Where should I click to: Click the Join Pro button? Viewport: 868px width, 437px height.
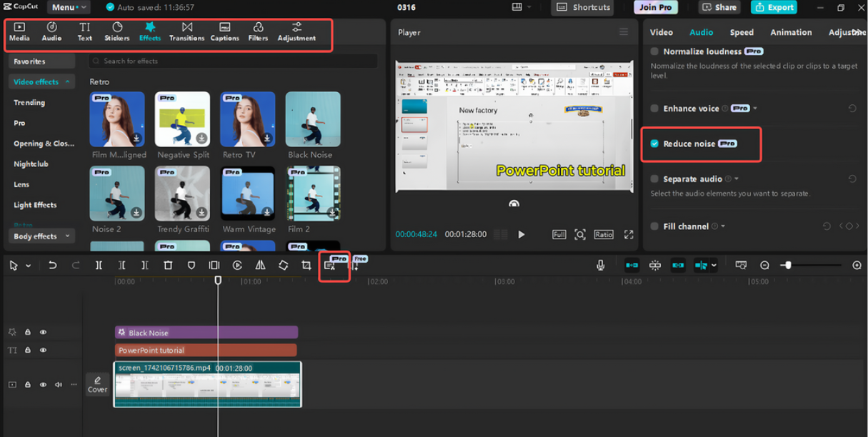655,7
